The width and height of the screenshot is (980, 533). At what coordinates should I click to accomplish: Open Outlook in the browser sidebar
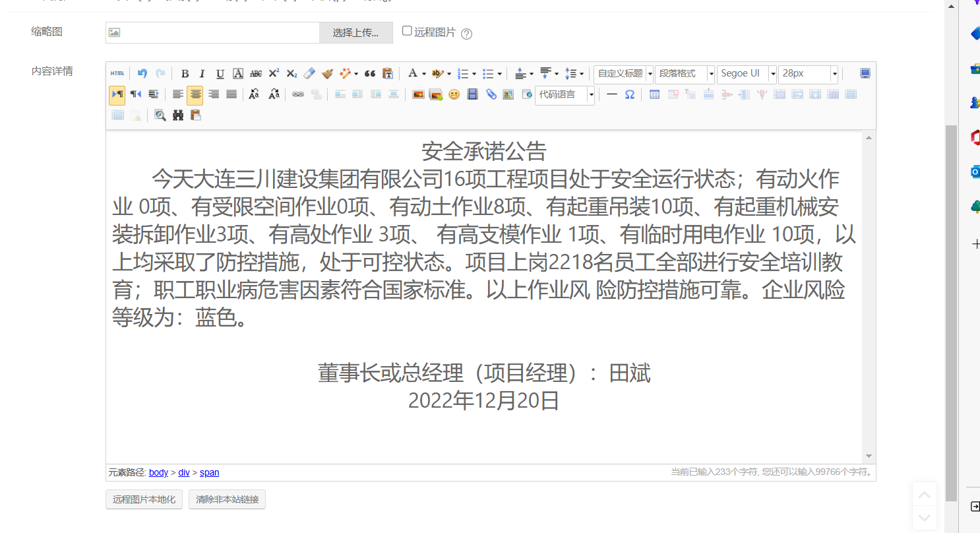(975, 172)
